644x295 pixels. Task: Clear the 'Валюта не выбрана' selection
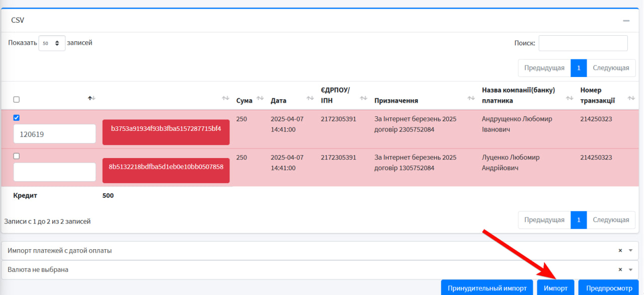620,269
